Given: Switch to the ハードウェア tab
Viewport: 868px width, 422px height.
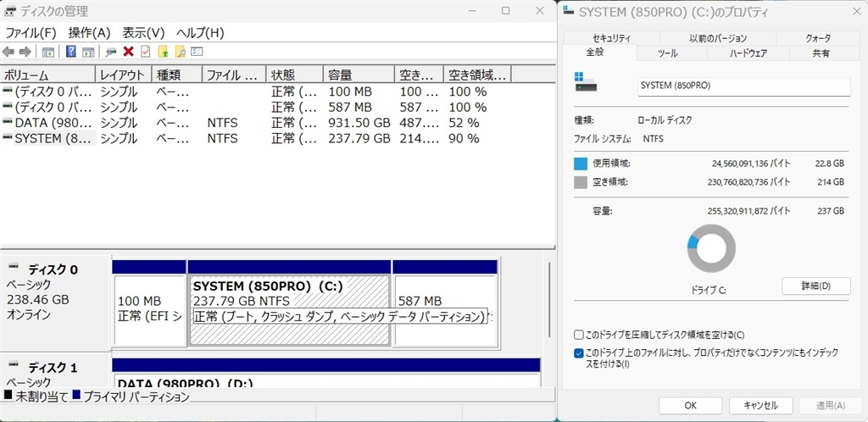Looking at the screenshot, I should pos(748,53).
